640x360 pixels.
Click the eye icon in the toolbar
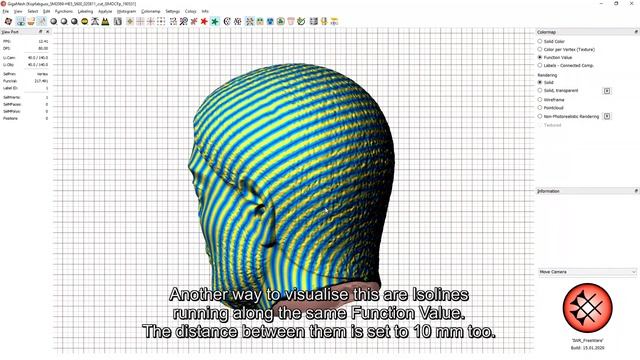(x=21, y=21)
